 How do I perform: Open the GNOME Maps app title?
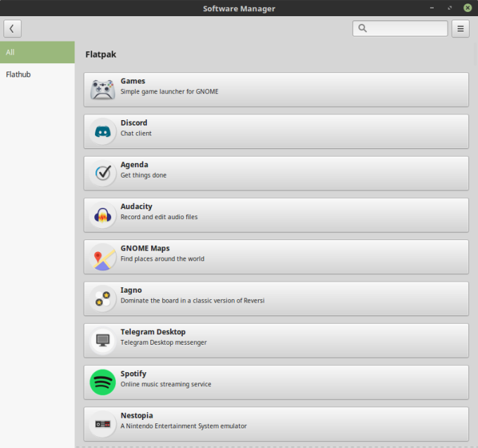pos(145,248)
